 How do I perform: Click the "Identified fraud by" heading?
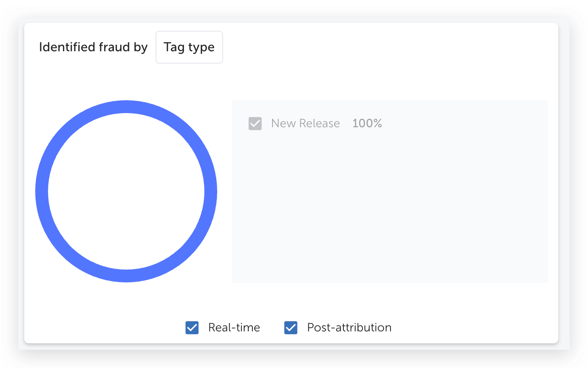[x=93, y=47]
